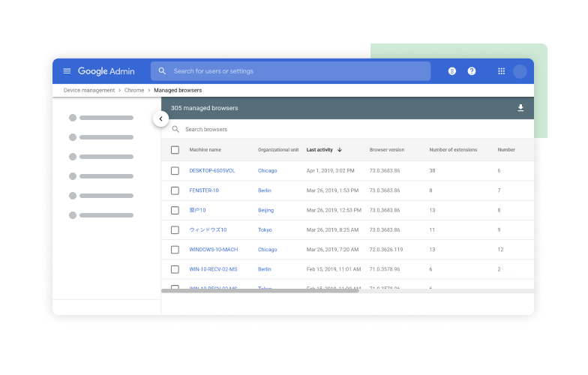Go to Device management breadcrumb

[88, 90]
